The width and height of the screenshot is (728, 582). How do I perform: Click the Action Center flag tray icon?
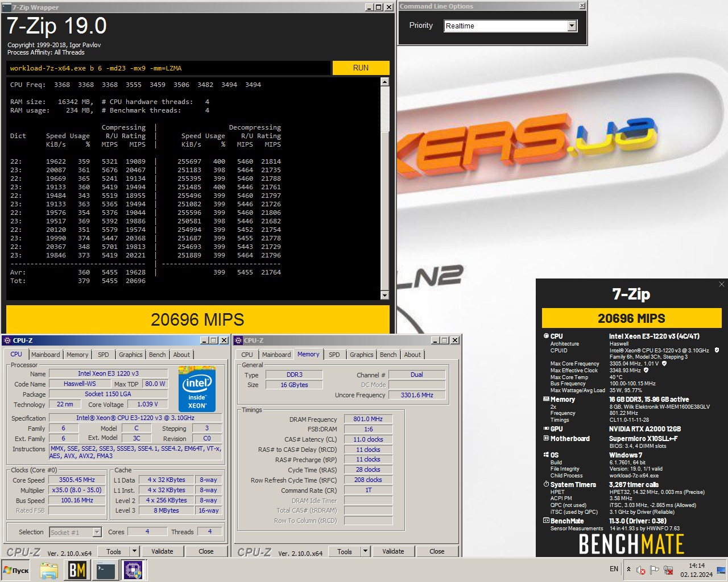click(x=655, y=570)
